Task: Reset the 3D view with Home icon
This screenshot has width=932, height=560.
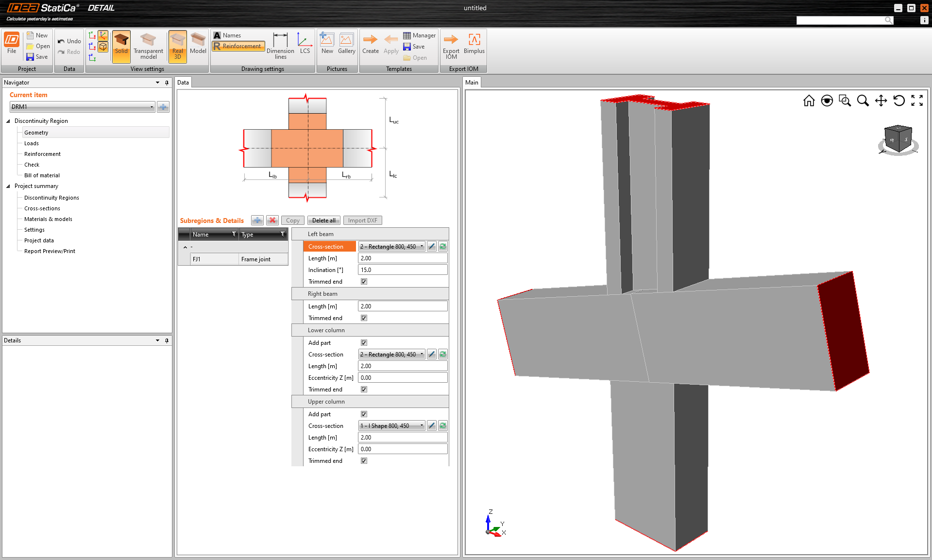Action: [x=809, y=101]
